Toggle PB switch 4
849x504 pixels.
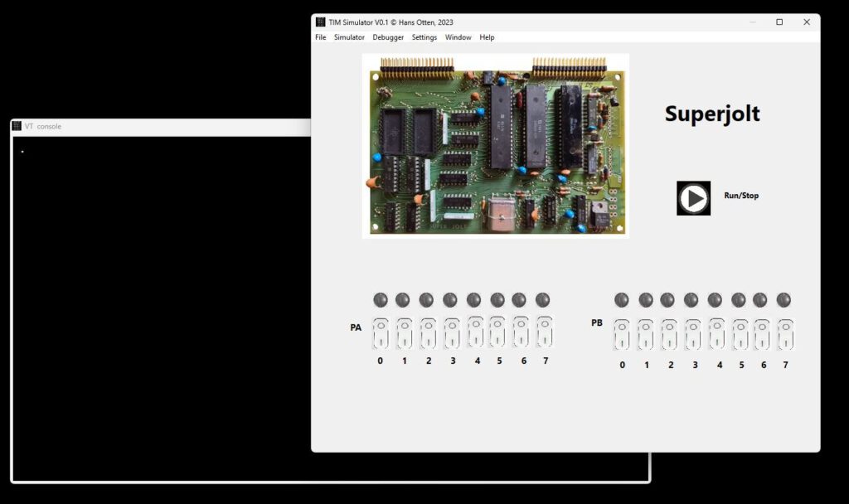pyautogui.click(x=717, y=333)
